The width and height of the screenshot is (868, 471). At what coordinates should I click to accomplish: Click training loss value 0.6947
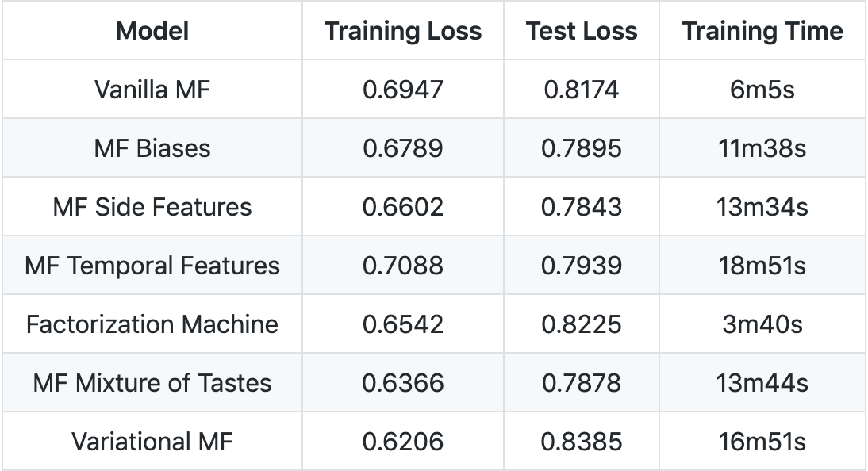(403, 90)
